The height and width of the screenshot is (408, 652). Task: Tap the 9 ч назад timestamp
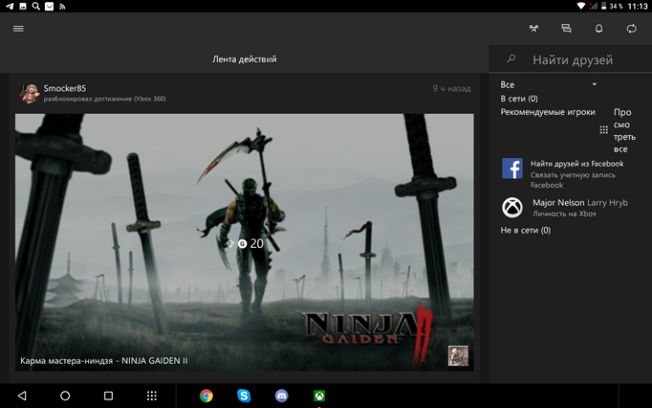coord(452,89)
